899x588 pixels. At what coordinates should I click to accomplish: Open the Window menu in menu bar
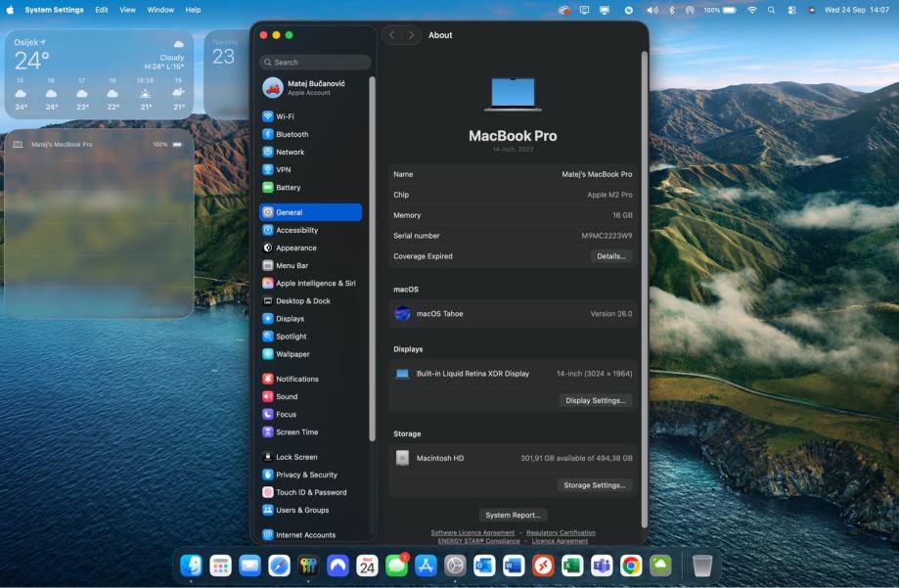coord(160,10)
